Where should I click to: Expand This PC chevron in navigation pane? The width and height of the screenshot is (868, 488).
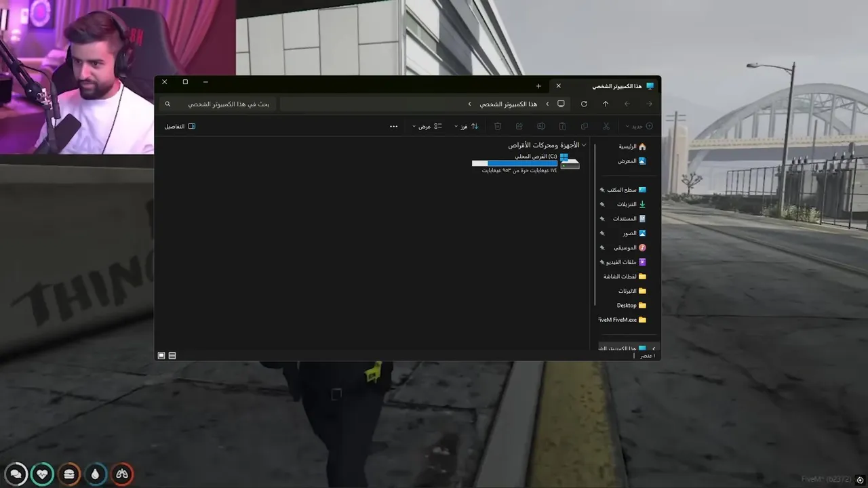click(x=654, y=348)
